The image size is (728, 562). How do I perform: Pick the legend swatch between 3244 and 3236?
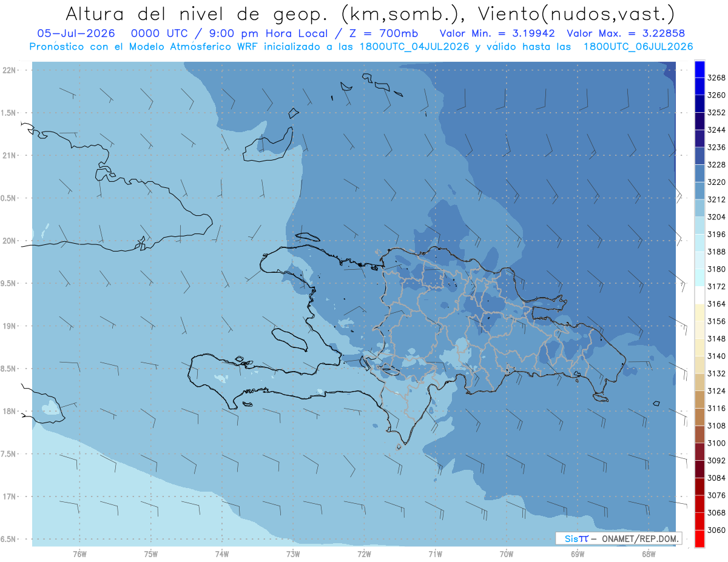699,139
